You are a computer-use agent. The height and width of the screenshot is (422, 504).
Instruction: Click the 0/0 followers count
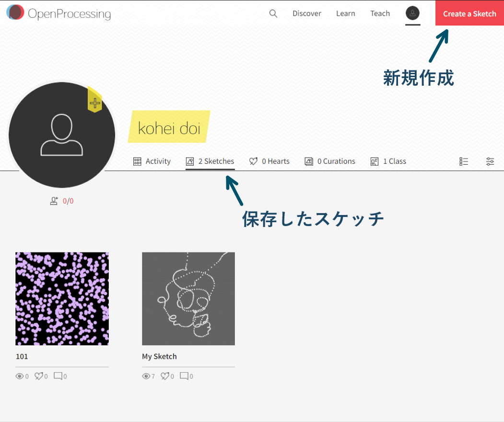pos(68,201)
